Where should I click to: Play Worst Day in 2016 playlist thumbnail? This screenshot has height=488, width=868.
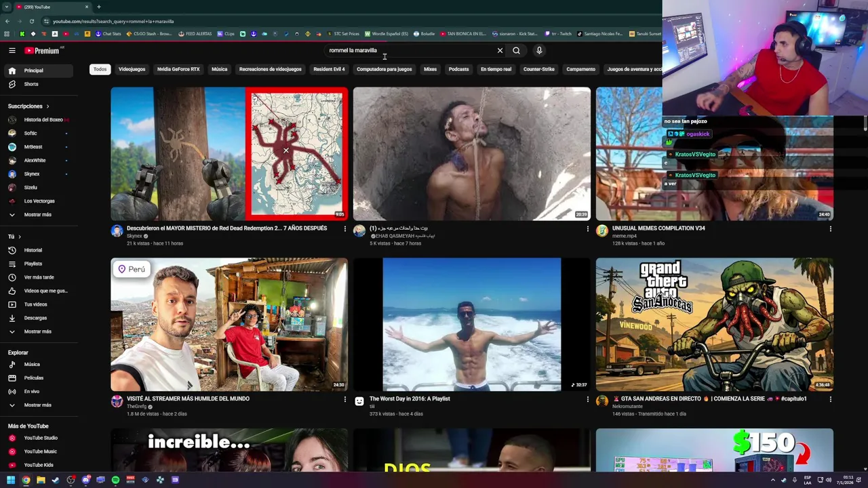(472, 325)
